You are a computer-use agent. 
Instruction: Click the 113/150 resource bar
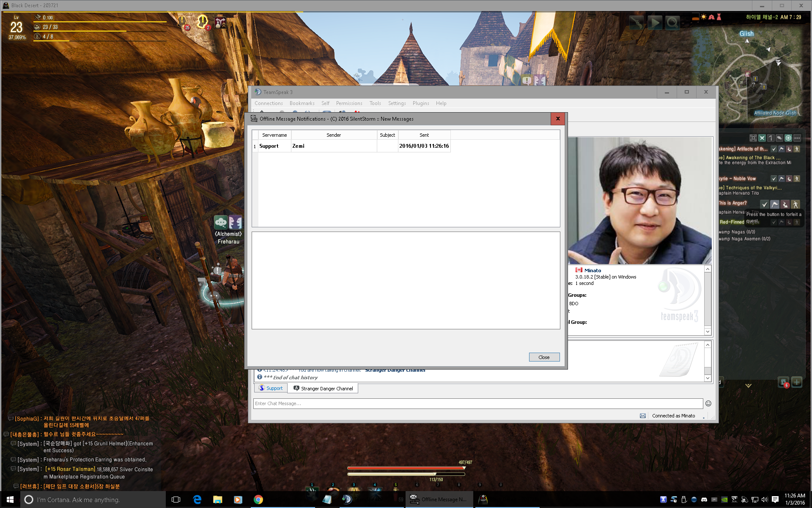point(406,474)
